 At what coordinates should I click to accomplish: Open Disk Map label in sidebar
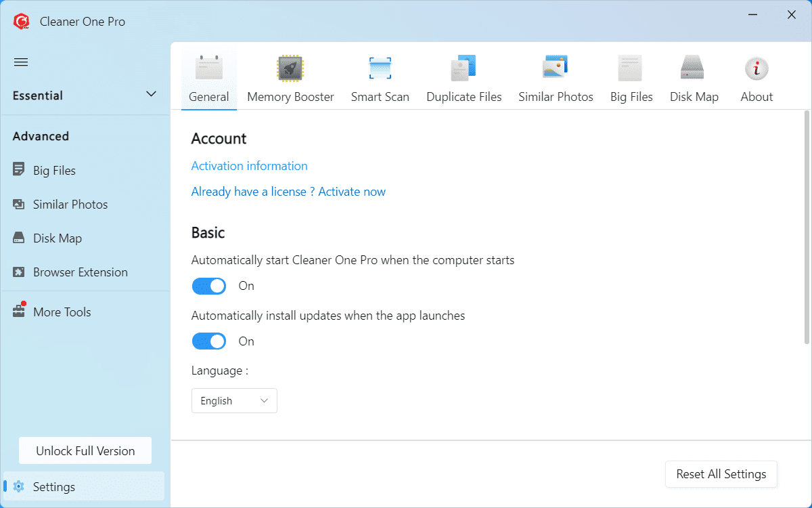[58, 238]
